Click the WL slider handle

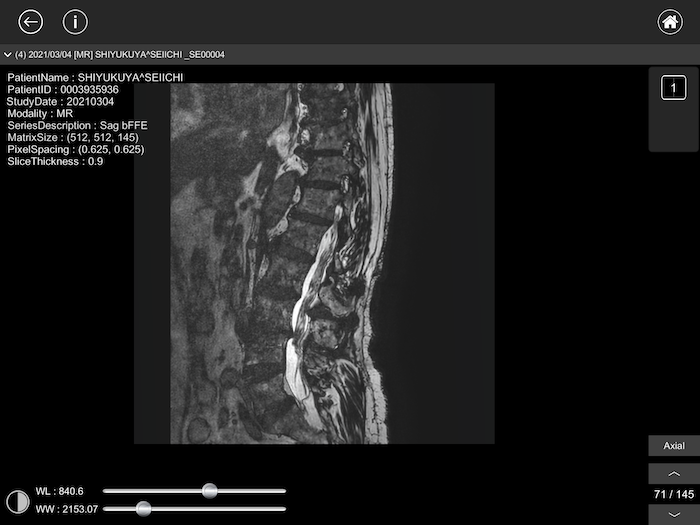tap(209, 491)
